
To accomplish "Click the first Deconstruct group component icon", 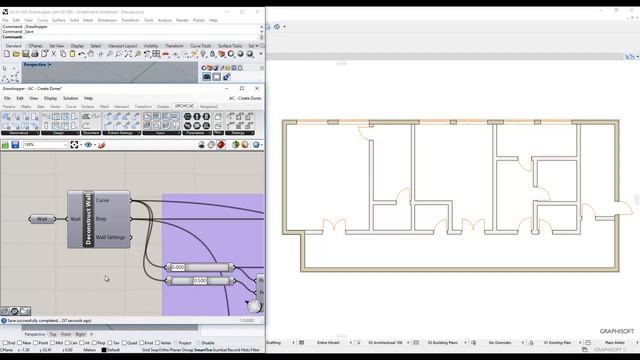I will point(7,117).
